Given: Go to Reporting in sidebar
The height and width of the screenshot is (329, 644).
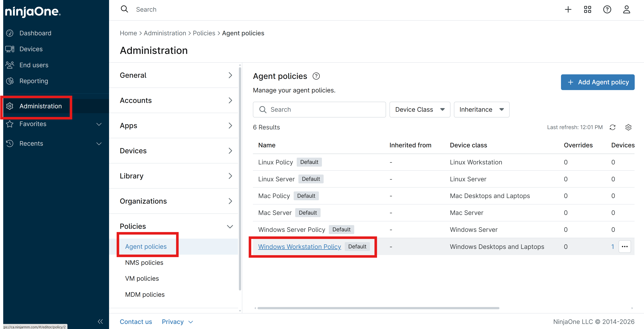Looking at the screenshot, I should click(34, 81).
